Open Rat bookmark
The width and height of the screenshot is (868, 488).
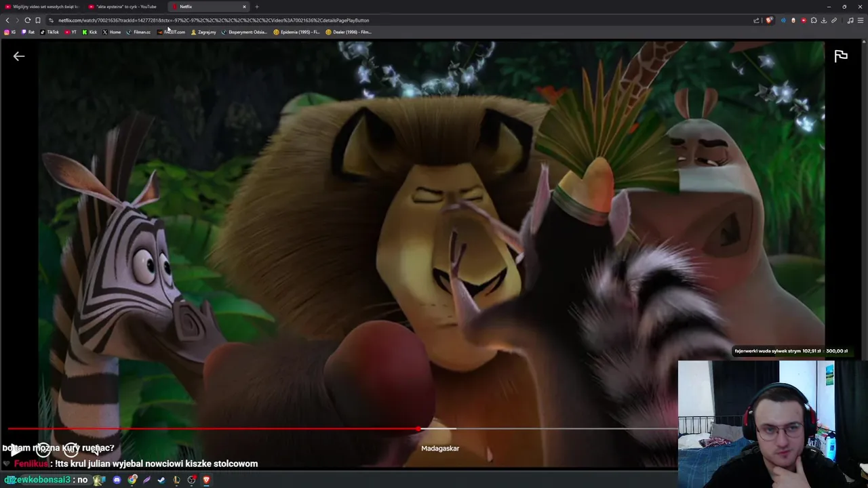click(28, 32)
